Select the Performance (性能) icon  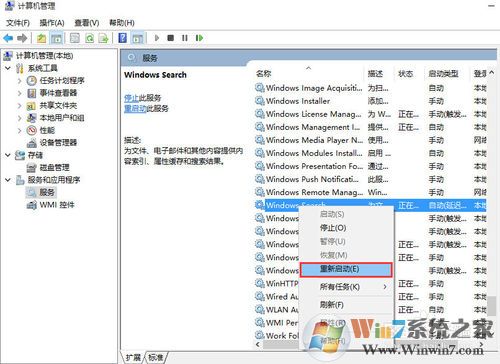(x=32, y=130)
